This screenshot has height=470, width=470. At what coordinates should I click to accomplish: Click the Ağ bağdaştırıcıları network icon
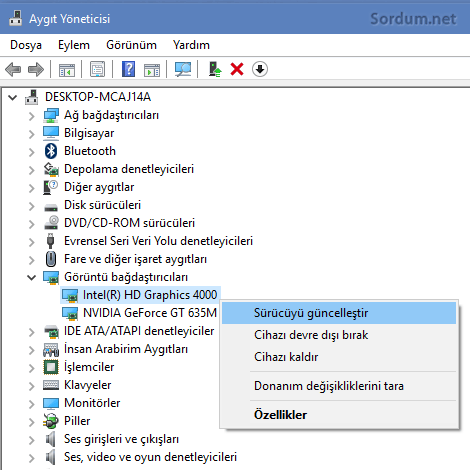pyautogui.click(x=51, y=115)
